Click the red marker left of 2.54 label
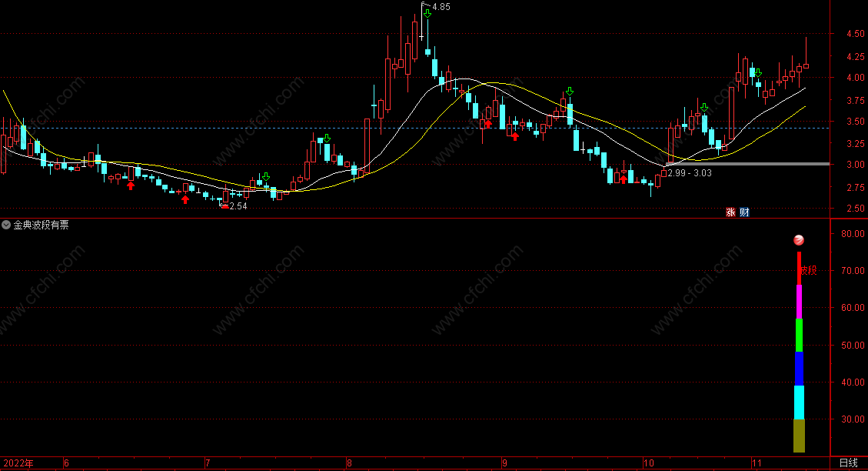 [224, 206]
